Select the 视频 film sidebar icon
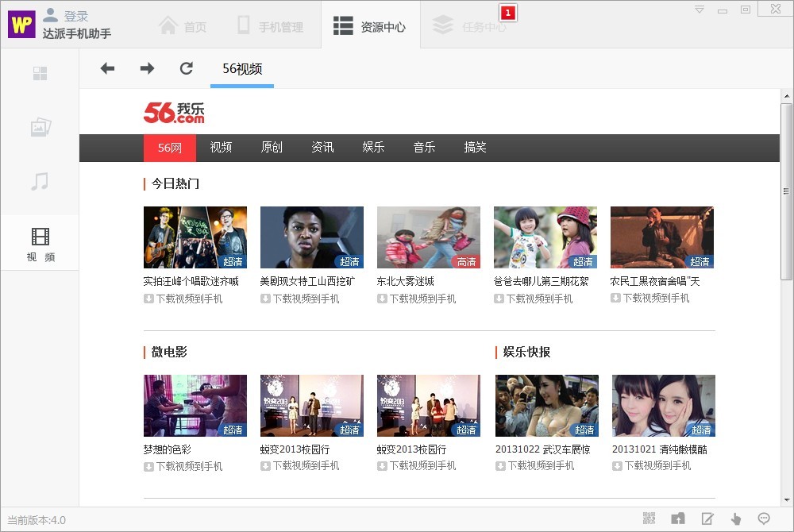The width and height of the screenshot is (794, 532). coord(40,244)
